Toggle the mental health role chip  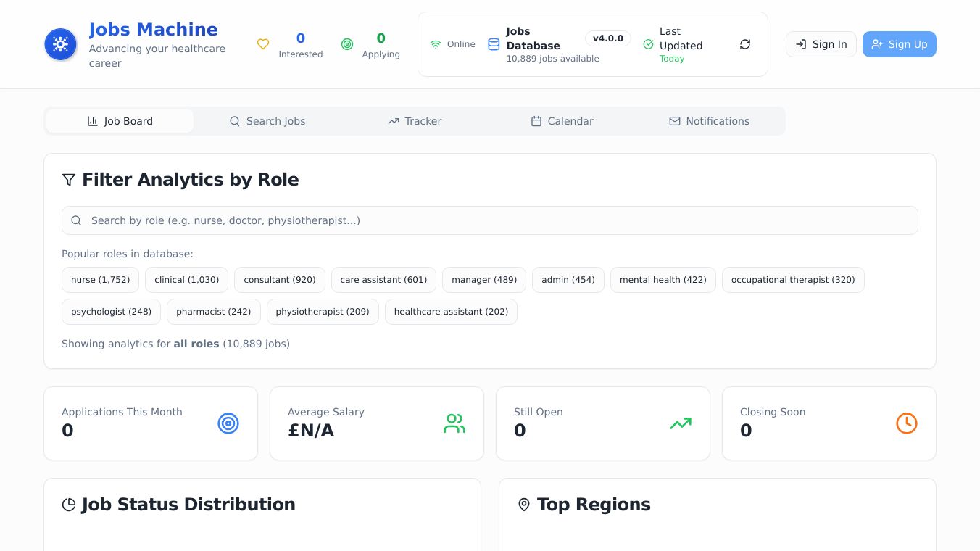point(663,280)
